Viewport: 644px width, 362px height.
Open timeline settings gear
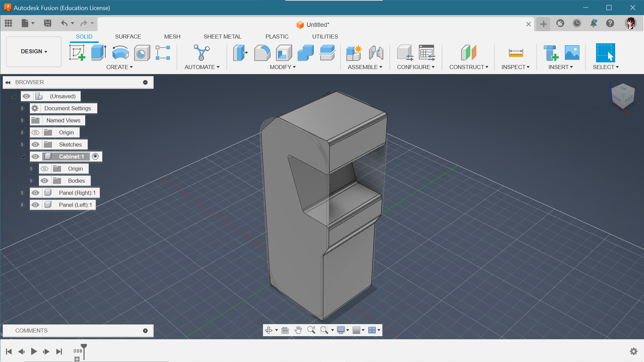634,351
